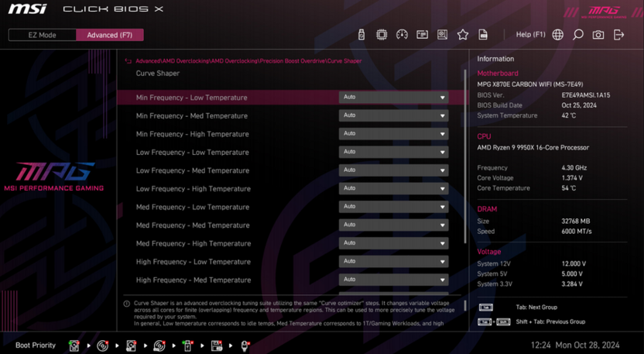Click the settings list vertical scrollbar
Viewport: 644px width, 354px height.
tap(465, 156)
